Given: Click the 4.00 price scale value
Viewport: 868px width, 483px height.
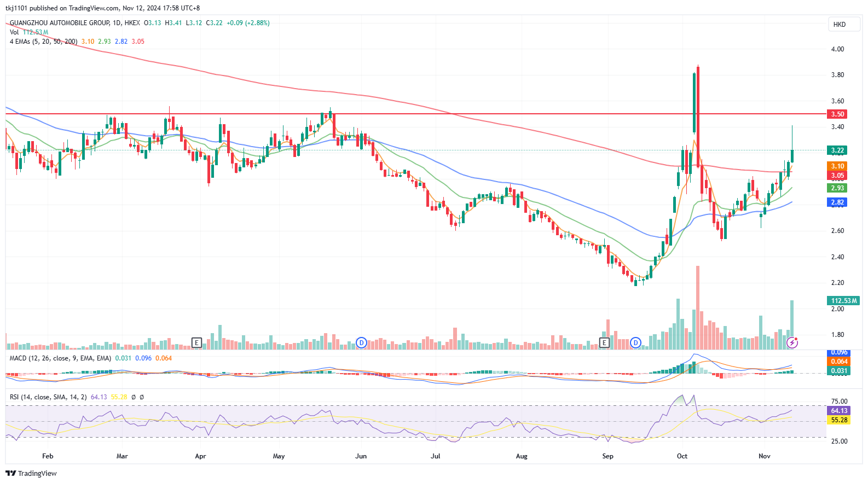Looking at the screenshot, I should coord(837,49).
